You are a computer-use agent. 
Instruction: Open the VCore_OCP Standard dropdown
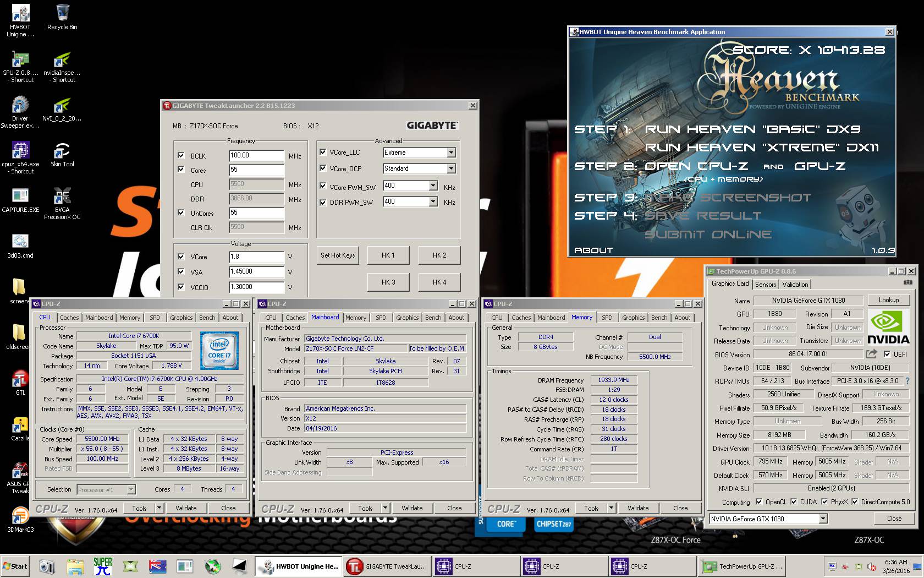point(451,168)
